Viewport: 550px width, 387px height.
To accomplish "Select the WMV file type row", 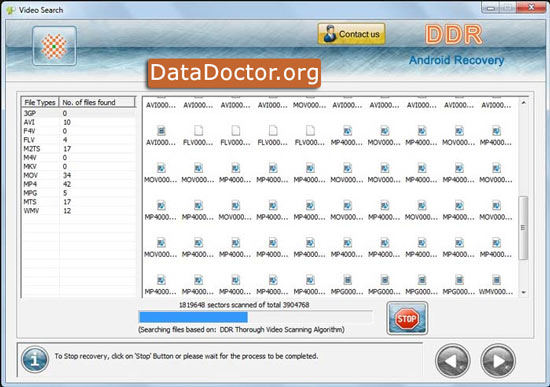I will tap(79, 211).
